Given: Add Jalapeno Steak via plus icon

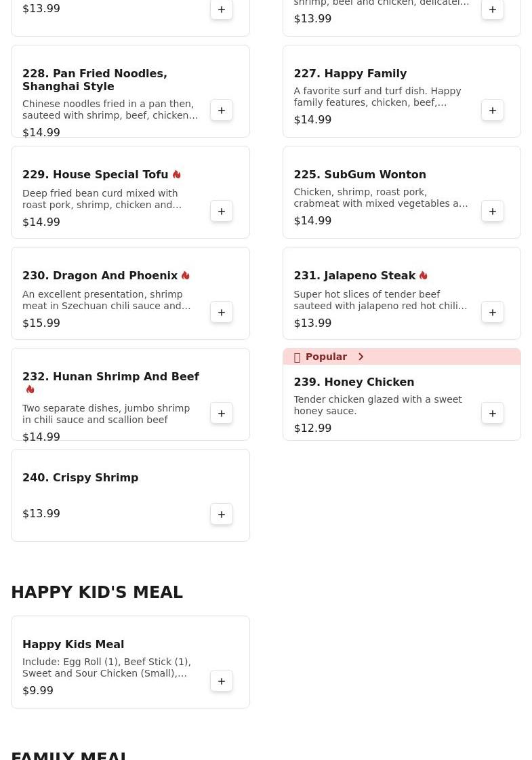Looking at the screenshot, I should click(x=493, y=313).
